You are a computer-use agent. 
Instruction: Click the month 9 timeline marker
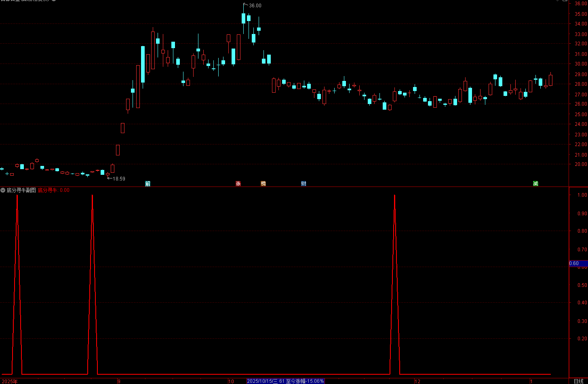119,381
